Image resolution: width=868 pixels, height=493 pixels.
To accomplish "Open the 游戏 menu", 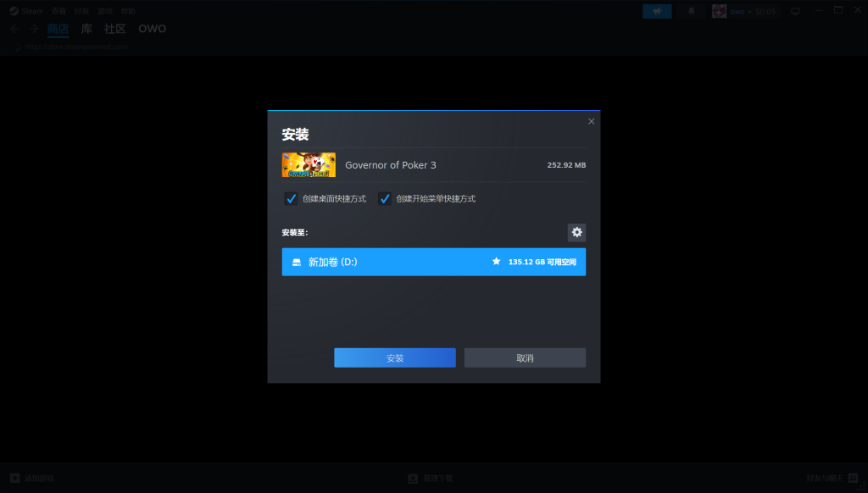I will coord(105,11).
